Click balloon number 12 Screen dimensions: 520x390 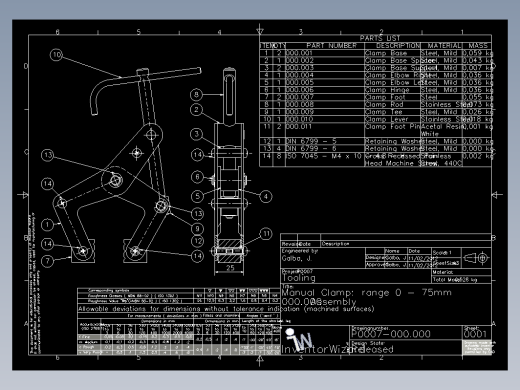pos(198,241)
